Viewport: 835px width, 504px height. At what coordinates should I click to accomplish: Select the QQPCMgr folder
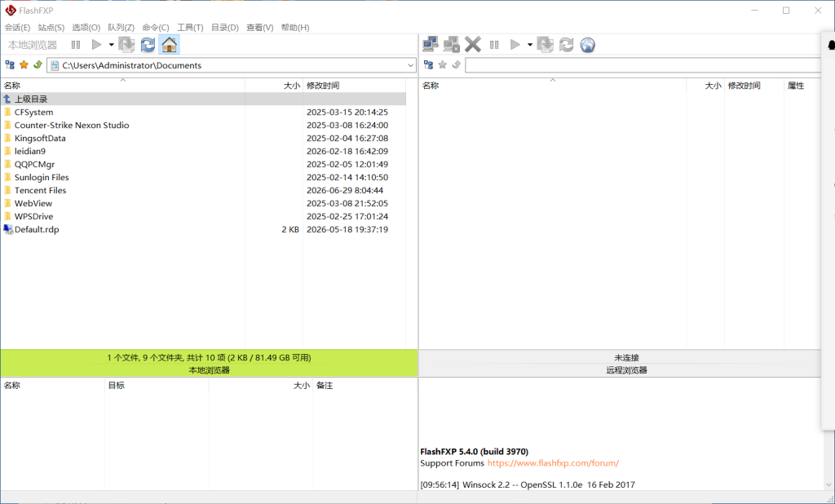coord(203,164)
